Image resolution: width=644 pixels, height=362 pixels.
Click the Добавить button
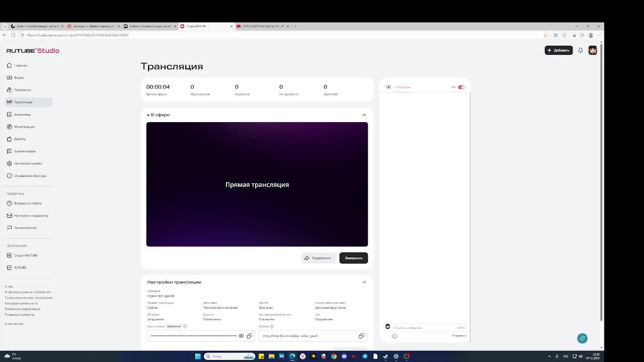[558, 50]
